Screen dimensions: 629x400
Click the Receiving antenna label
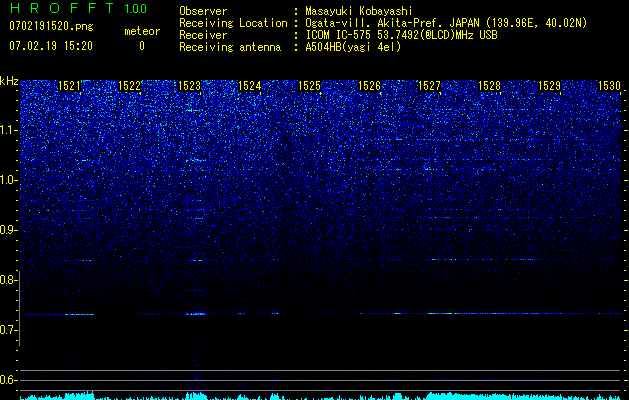click(230, 47)
